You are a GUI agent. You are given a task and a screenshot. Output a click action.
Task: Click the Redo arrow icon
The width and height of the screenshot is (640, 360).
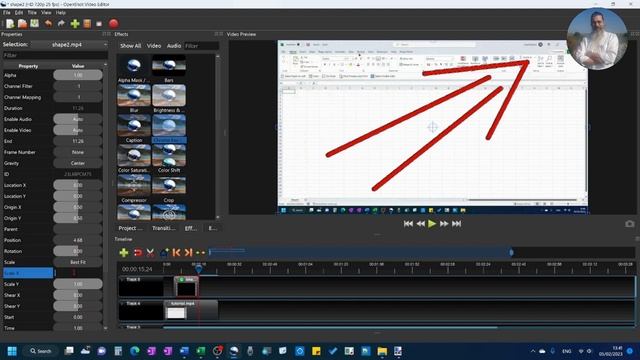click(x=61, y=24)
